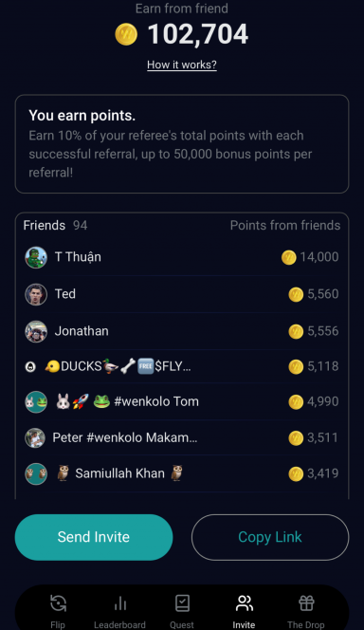Viewport: 364px width, 630px height.
Task: Click the coin icon next to 5,118
Action: coord(296,366)
